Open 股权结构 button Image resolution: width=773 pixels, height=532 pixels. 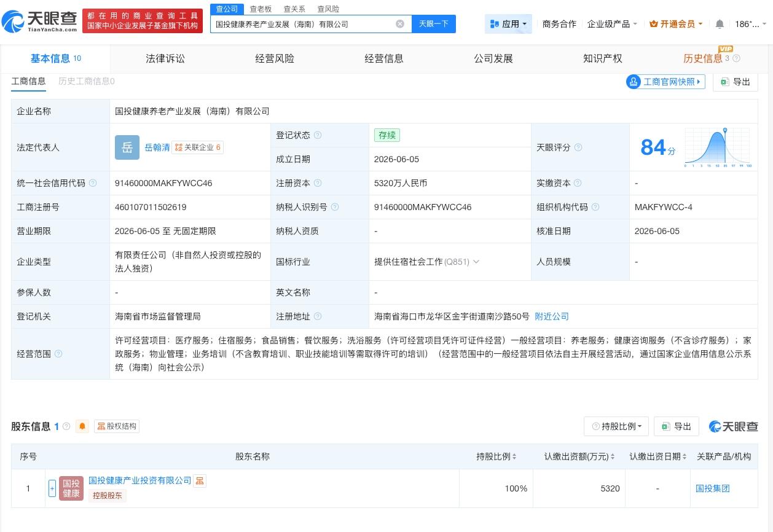[x=117, y=426]
